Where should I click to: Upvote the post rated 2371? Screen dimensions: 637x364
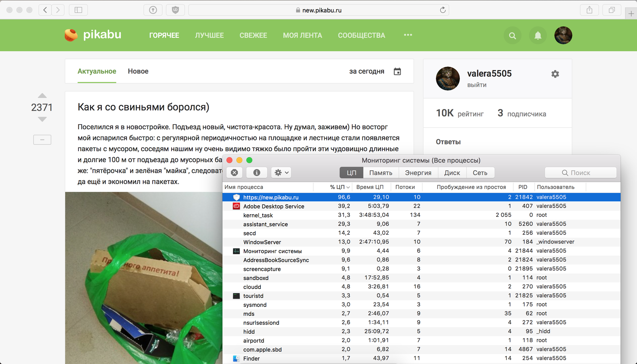(42, 95)
